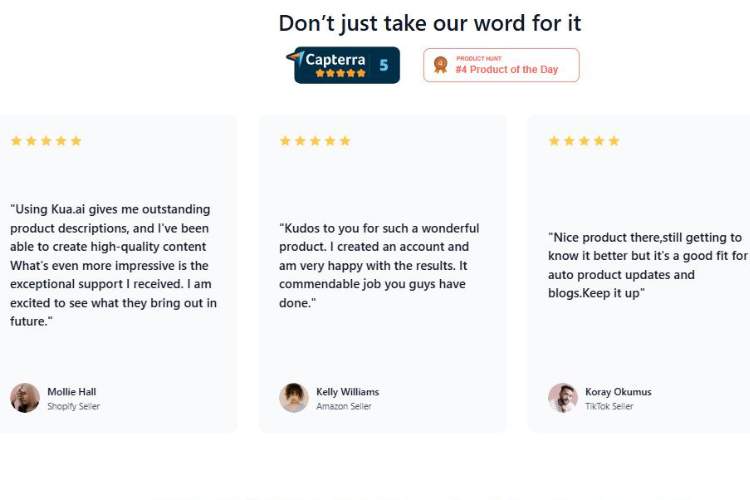Click the Capterra 5-star rating badge
Screen dimensions: 750x500
342,65
